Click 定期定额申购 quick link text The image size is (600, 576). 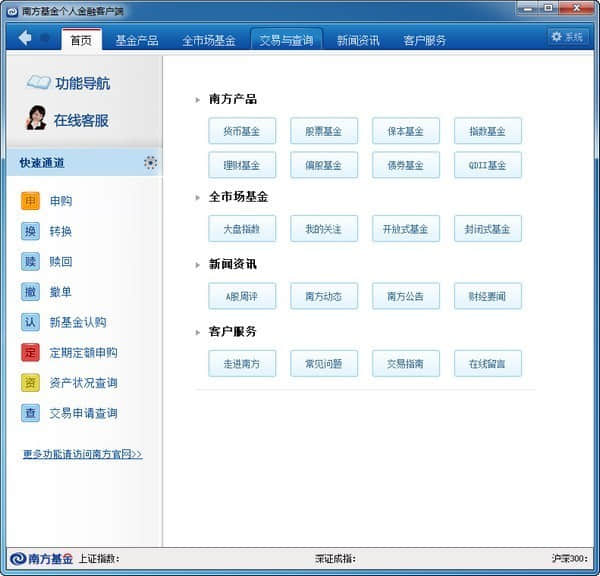click(x=83, y=352)
